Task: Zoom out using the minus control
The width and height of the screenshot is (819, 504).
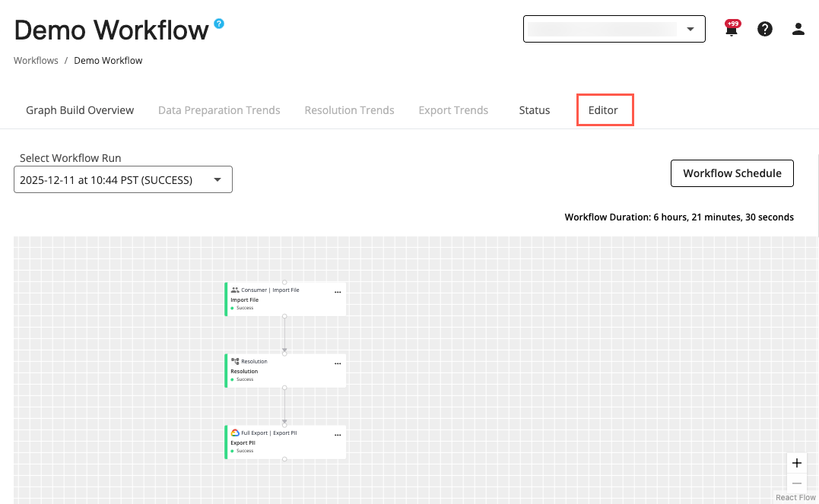Action: click(x=796, y=482)
